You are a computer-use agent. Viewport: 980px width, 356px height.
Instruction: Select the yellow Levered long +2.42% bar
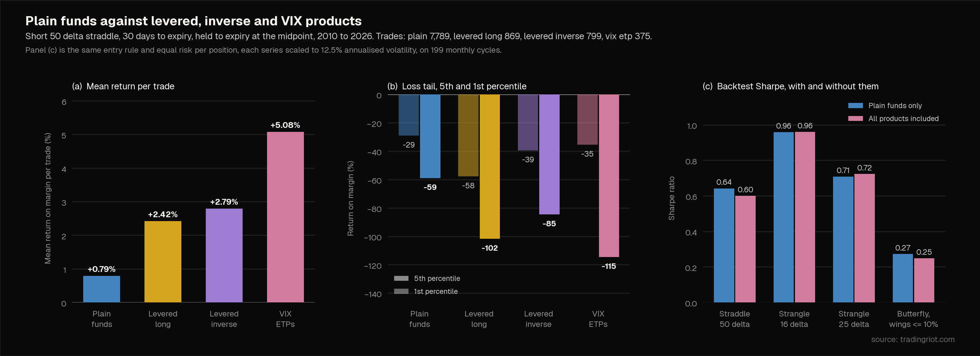click(x=163, y=262)
